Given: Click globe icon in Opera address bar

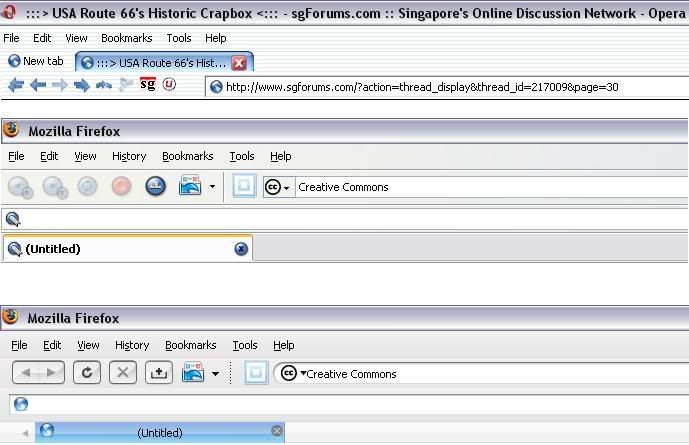Looking at the screenshot, I should [x=216, y=87].
